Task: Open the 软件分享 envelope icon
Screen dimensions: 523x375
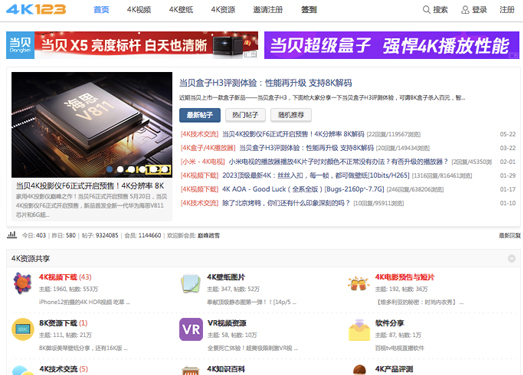Action: 359,330
